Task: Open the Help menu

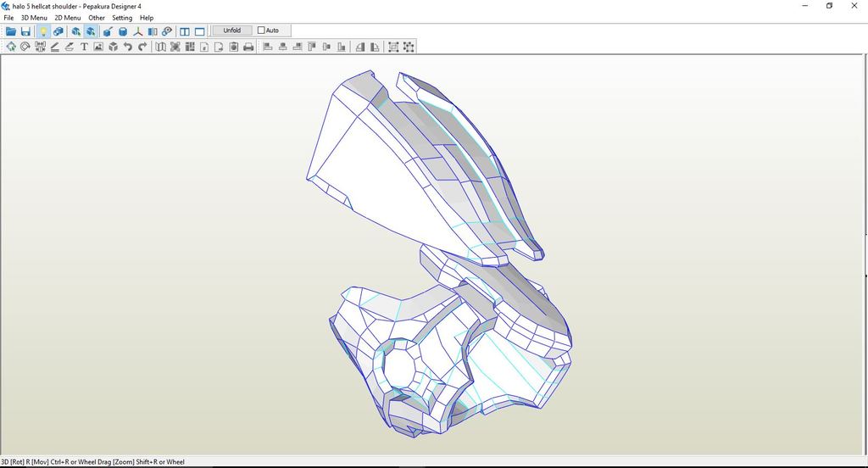Action: point(147,18)
